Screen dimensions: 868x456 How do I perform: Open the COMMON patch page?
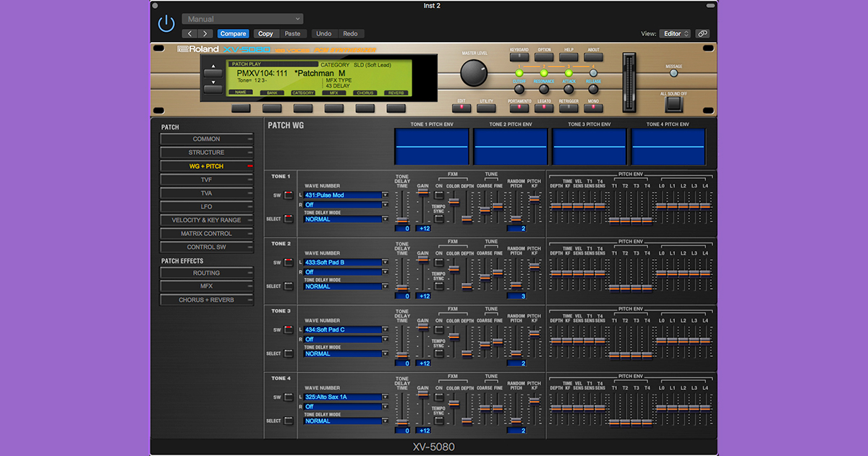(x=207, y=139)
